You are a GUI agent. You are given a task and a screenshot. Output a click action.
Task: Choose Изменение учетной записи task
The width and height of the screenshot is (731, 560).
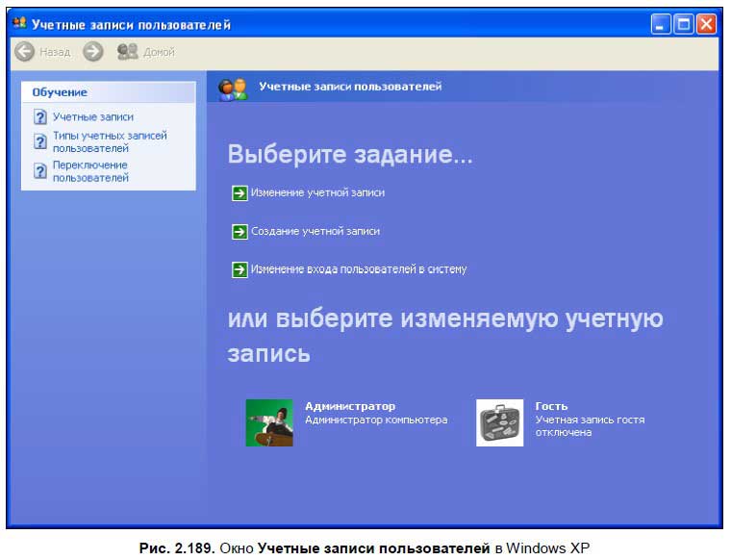[x=317, y=192]
